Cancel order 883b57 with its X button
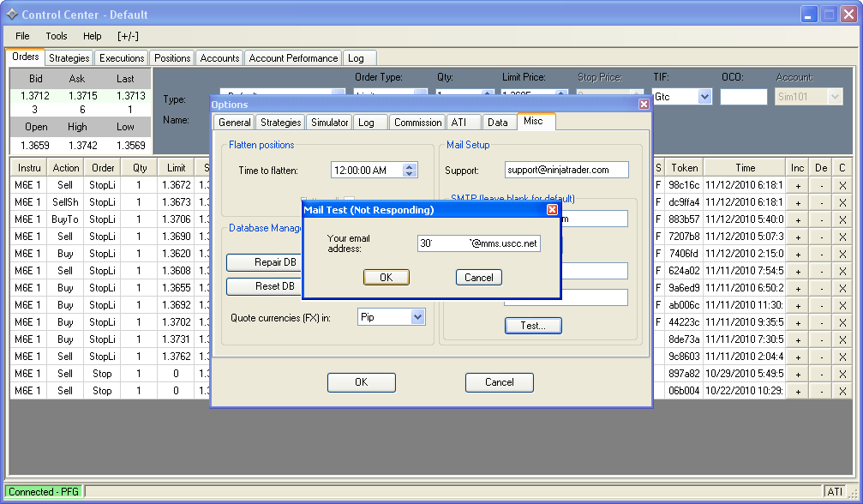Viewport: 863px width, 504px height. click(842, 219)
